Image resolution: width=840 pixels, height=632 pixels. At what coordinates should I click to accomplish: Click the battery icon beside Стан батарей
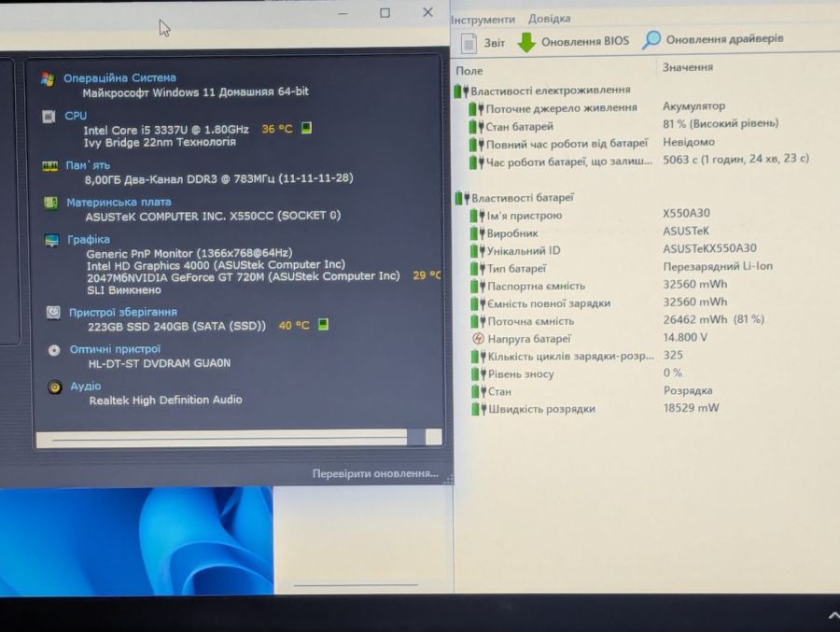(x=476, y=127)
